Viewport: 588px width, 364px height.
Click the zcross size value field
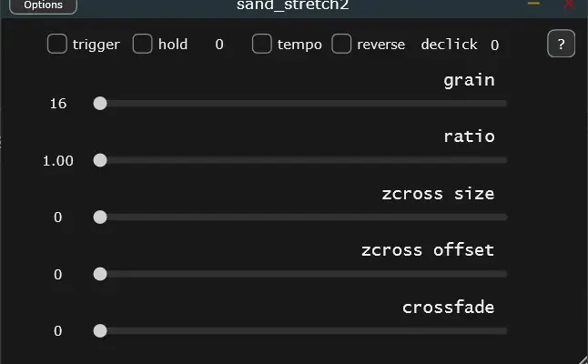(x=58, y=217)
